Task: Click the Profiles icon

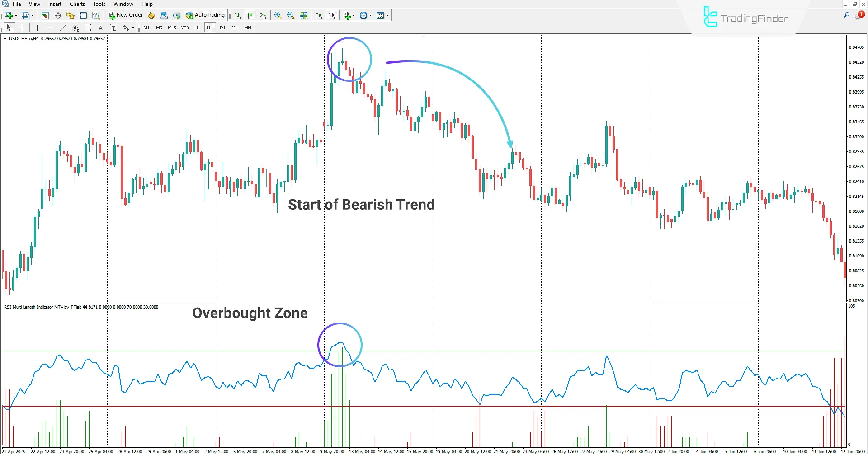Action: tap(25, 15)
